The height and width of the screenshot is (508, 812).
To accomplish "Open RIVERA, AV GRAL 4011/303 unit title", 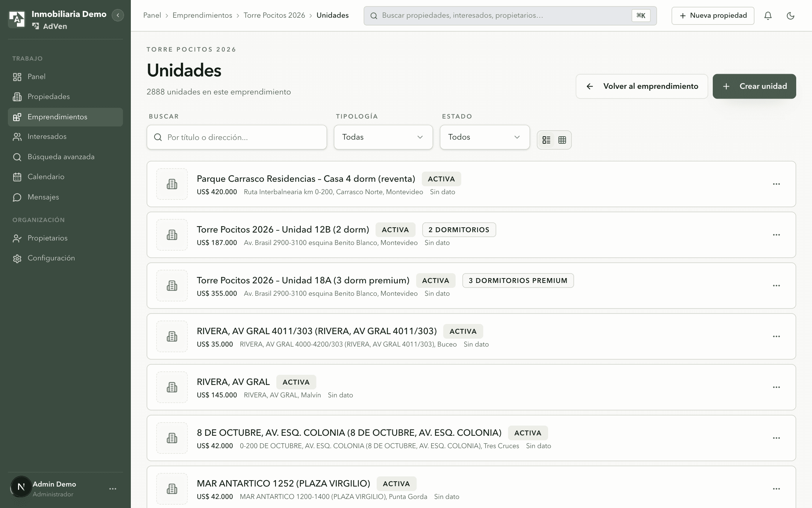I will 317,331.
